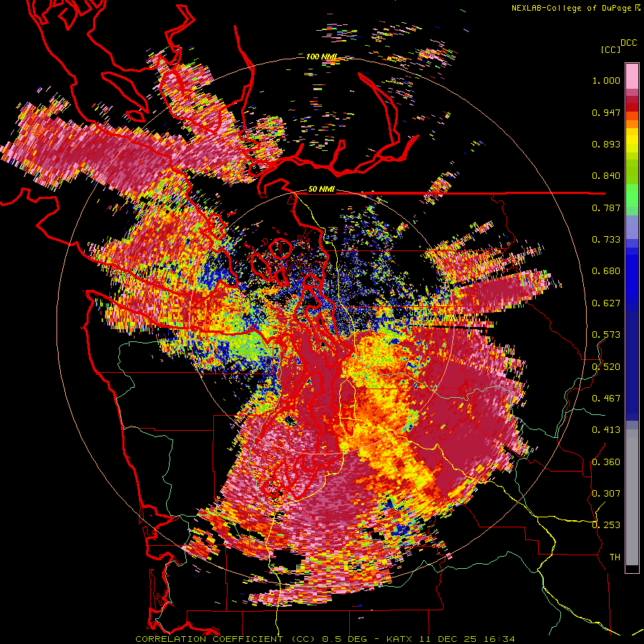This screenshot has height=644, width=644.
Task: Click the 0.840 legend value
Action: [x=606, y=176]
